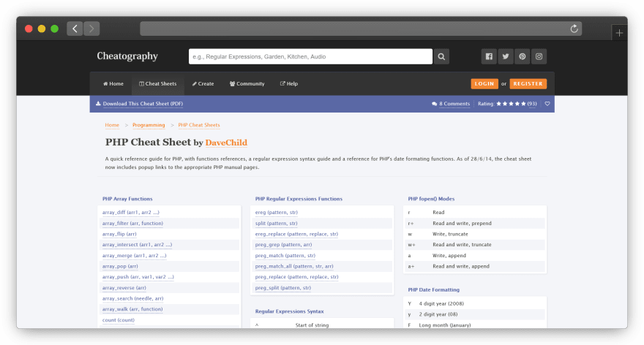Image resolution: width=644 pixels, height=345 pixels.
Task: Open the Community menu item
Action: pos(247,83)
